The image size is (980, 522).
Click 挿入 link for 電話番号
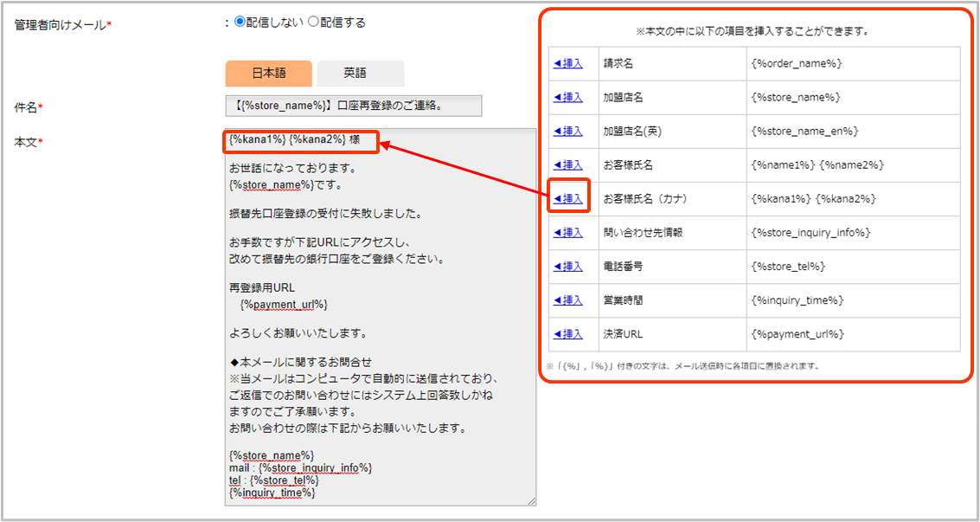[567, 267]
